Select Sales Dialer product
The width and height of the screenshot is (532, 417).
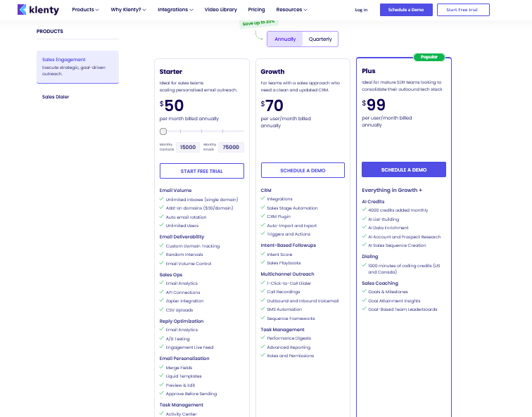(x=56, y=96)
